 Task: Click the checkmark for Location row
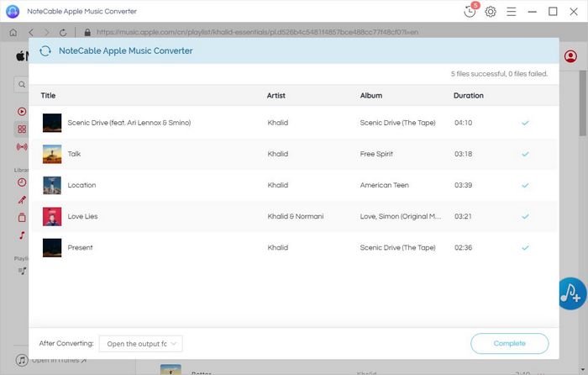coord(525,185)
